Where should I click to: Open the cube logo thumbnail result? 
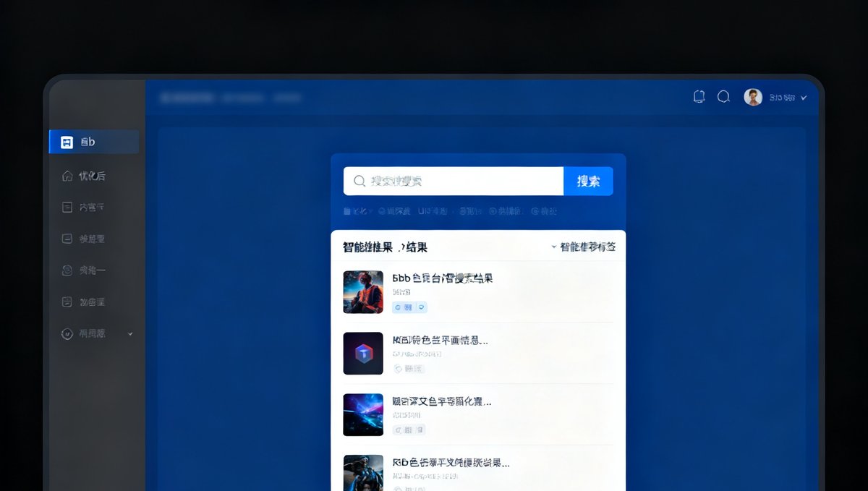[x=363, y=353]
